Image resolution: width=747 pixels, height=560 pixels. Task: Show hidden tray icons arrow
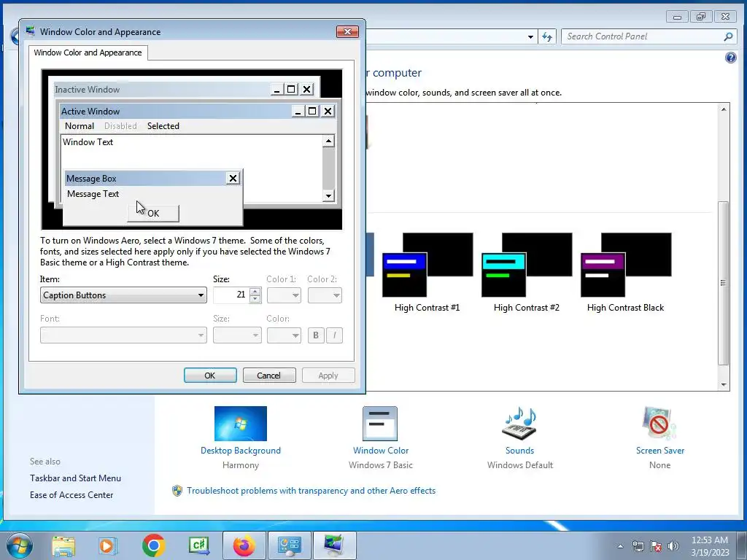(620, 546)
